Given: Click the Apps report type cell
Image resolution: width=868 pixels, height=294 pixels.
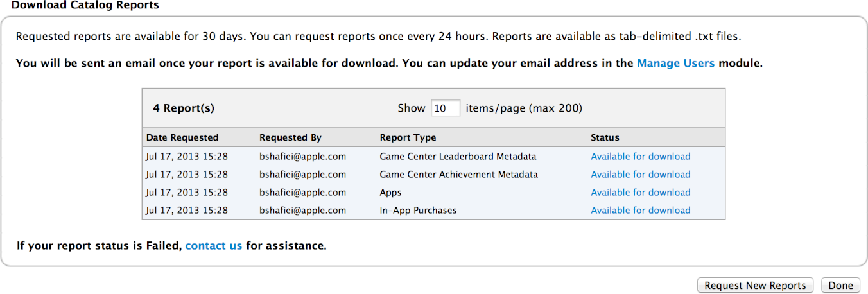Looking at the screenshot, I should (390, 193).
